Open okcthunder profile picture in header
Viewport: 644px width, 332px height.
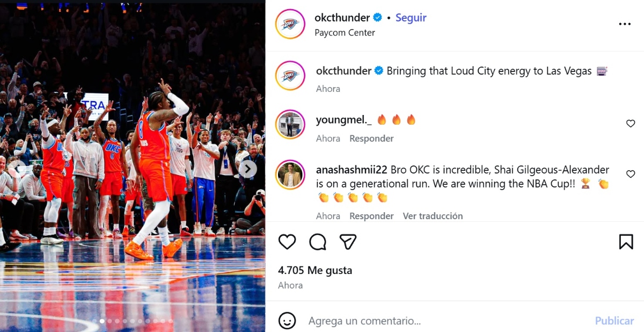[290, 24]
